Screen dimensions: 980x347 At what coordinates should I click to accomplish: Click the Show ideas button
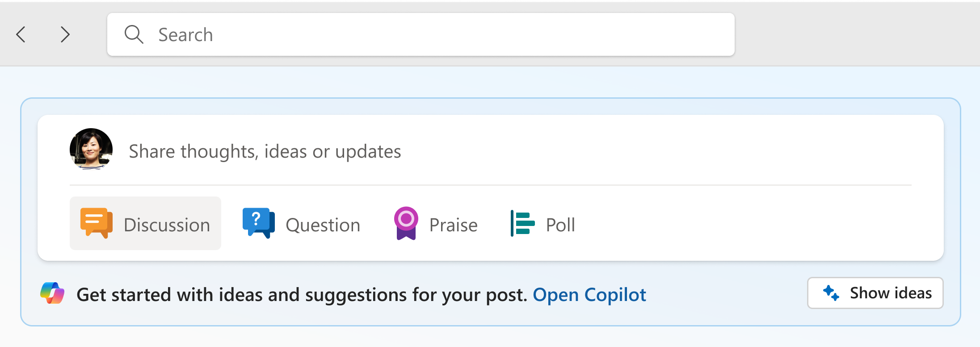[x=875, y=293]
